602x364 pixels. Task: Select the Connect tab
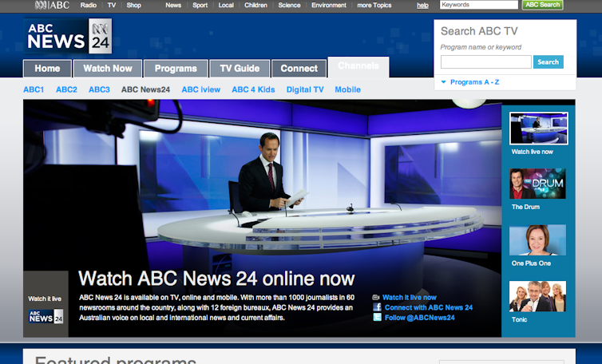pyautogui.click(x=299, y=69)
